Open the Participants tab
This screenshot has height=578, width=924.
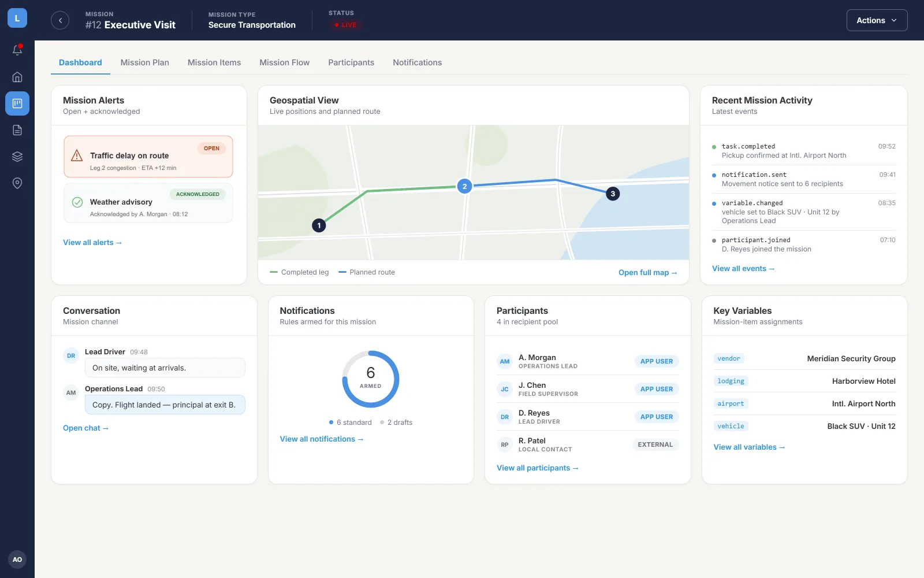point(351,62)
